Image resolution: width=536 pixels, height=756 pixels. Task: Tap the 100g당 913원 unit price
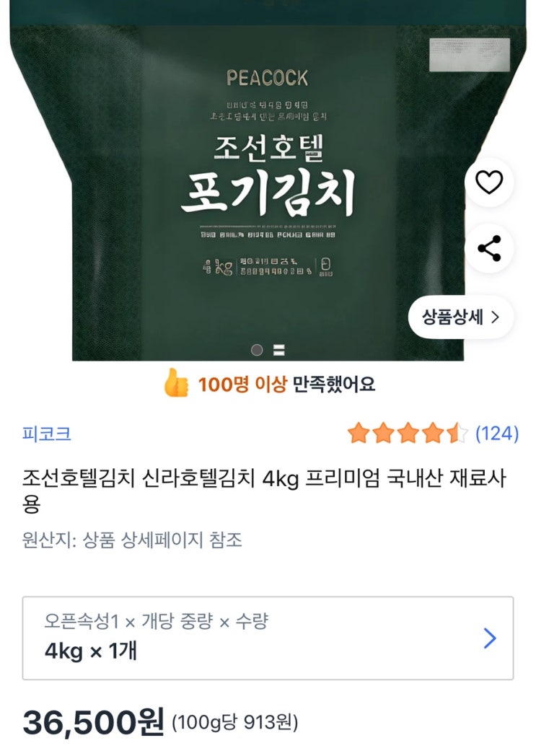pos(235,722)
